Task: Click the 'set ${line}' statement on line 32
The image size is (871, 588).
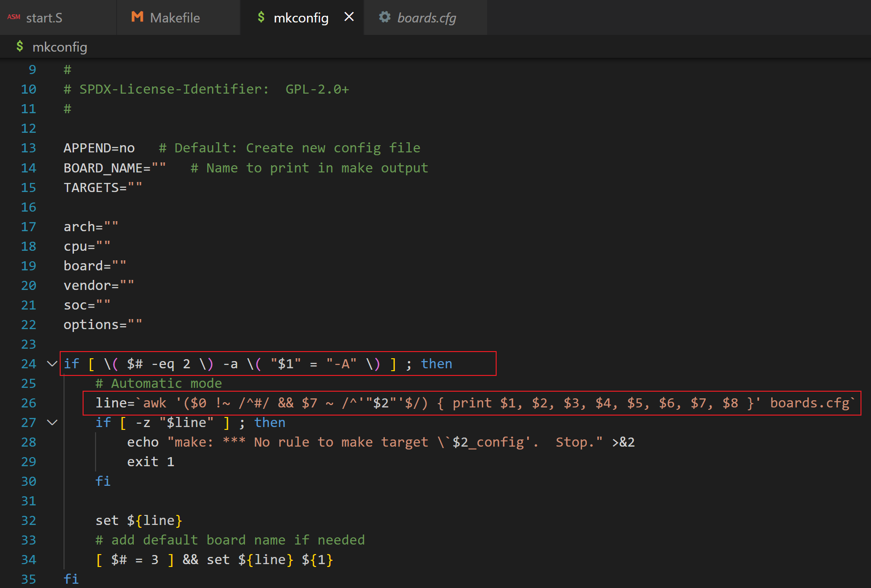Action: point(139,521)
